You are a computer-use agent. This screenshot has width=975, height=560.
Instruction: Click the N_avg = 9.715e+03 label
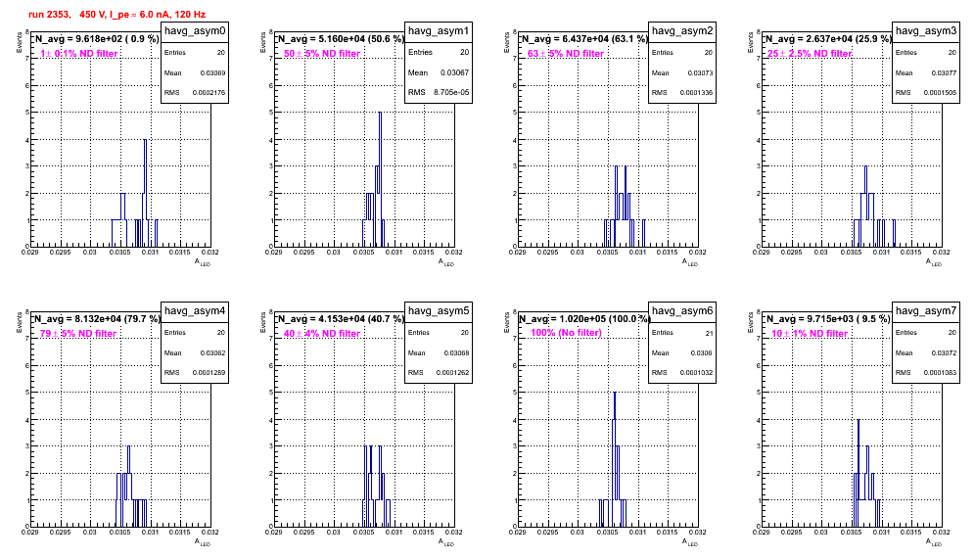(828, 318)
